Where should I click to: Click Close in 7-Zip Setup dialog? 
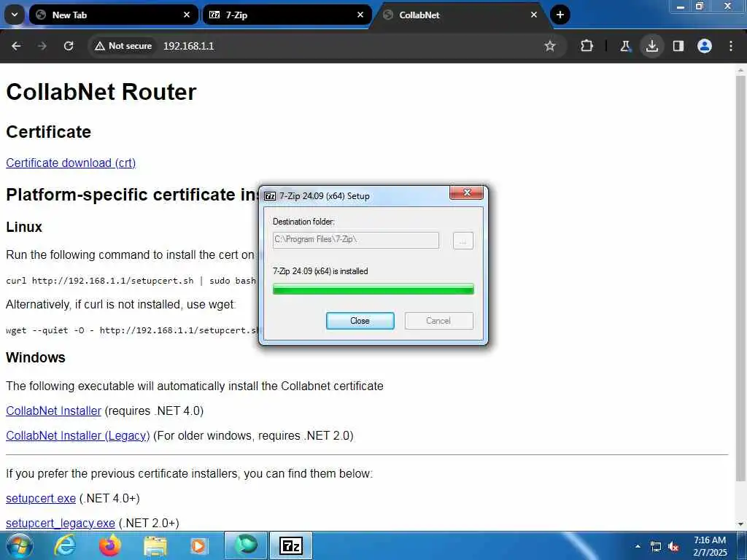(x=360, y=321)
